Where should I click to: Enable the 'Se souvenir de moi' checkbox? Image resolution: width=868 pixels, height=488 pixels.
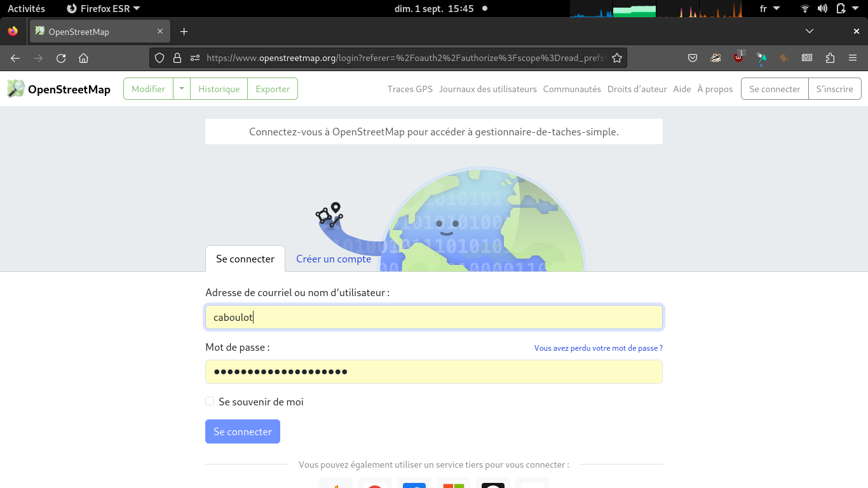210,402
